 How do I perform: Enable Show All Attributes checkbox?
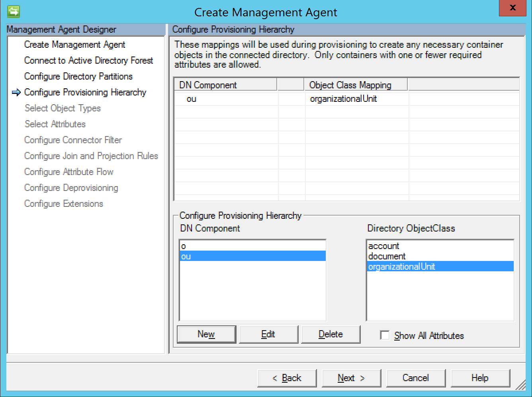385,335
